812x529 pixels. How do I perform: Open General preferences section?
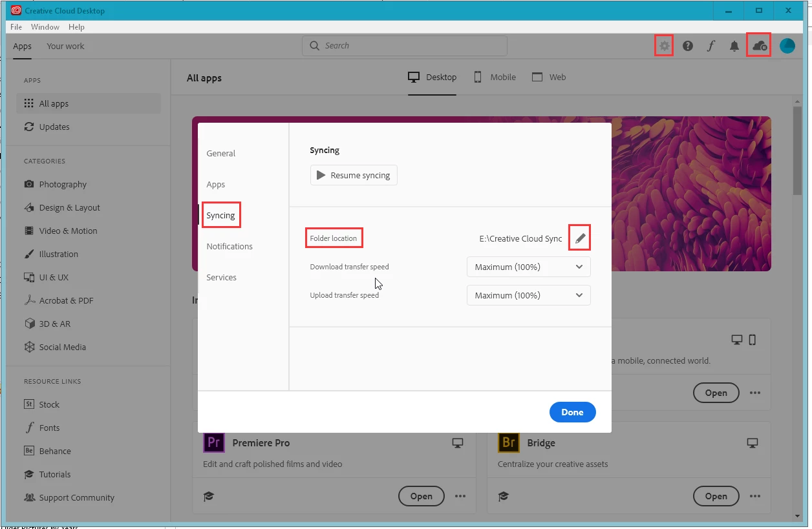[x=221, y=153]
